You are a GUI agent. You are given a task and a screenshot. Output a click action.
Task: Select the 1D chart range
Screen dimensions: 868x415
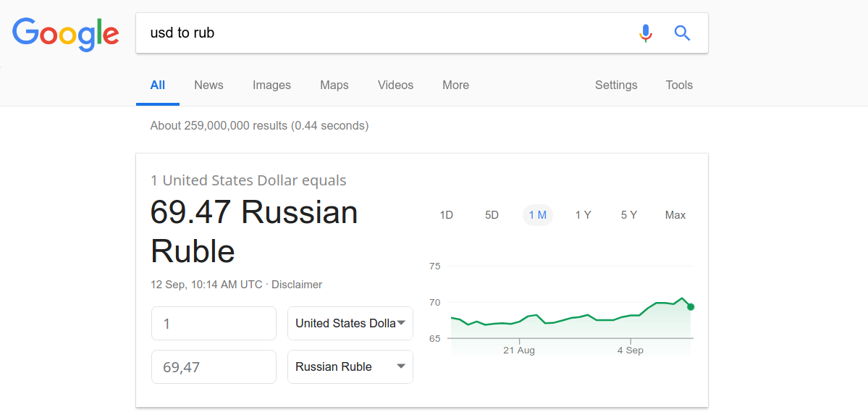click(447, 215)
